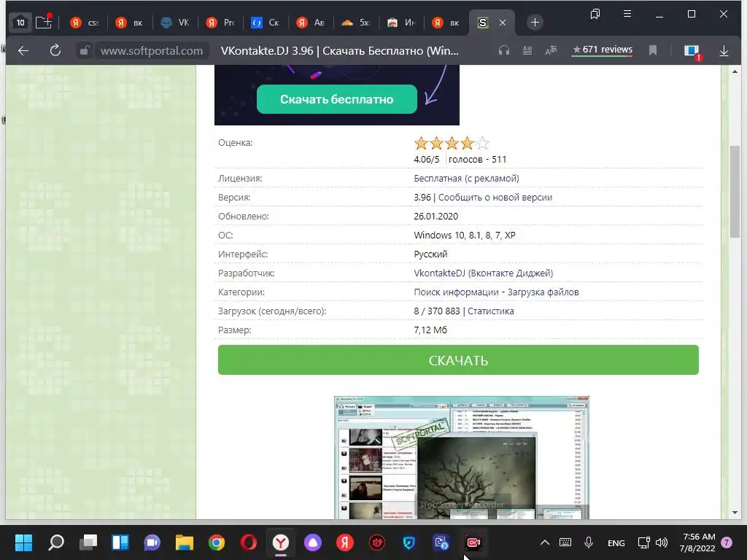The height and width of the screenshot is (560, 747).
Task: Open the browser hamburger menu
Action: click(627, 14)
